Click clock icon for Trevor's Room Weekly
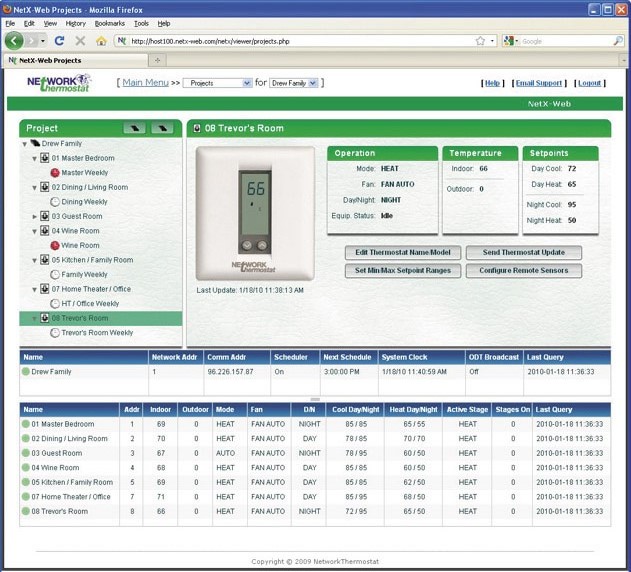 click(55, 332)
